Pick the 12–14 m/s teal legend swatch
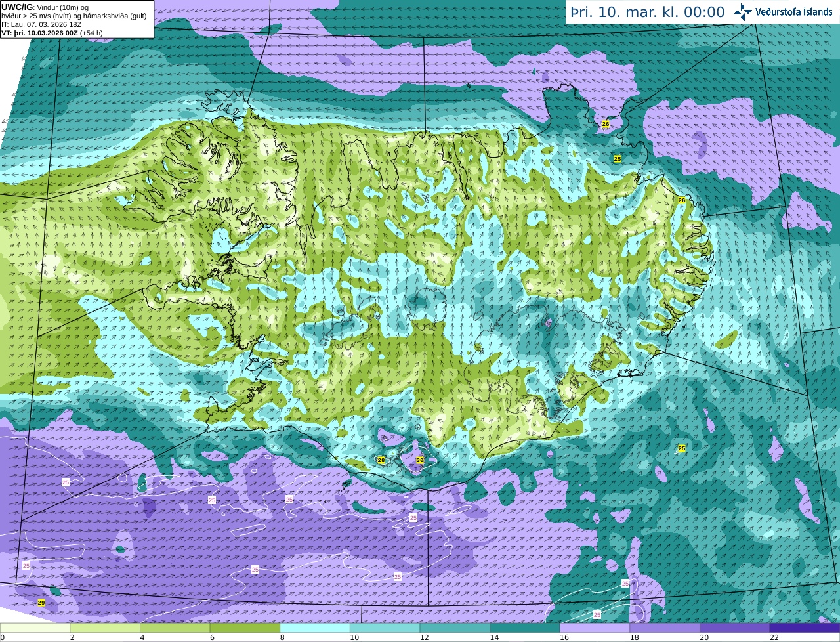The width and height of the screenshot is (840, 642). tap(455, 628)
